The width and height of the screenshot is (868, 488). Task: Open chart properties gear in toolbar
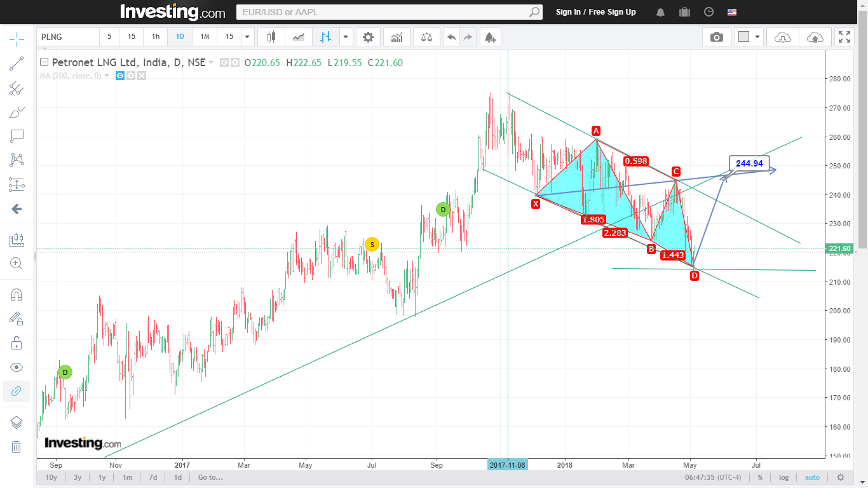point(368,37)
